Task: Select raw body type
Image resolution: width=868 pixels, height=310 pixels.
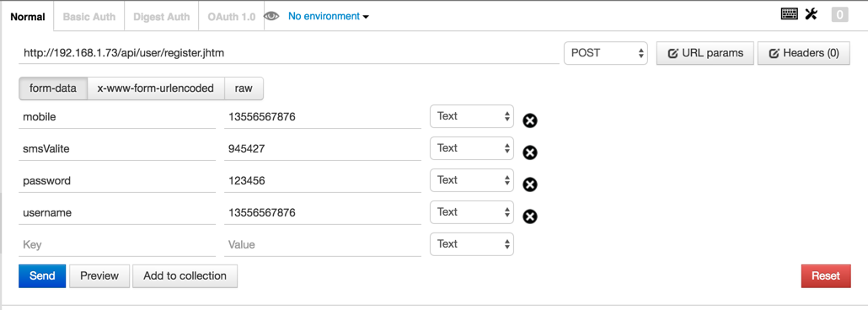Action: [244, 88]
